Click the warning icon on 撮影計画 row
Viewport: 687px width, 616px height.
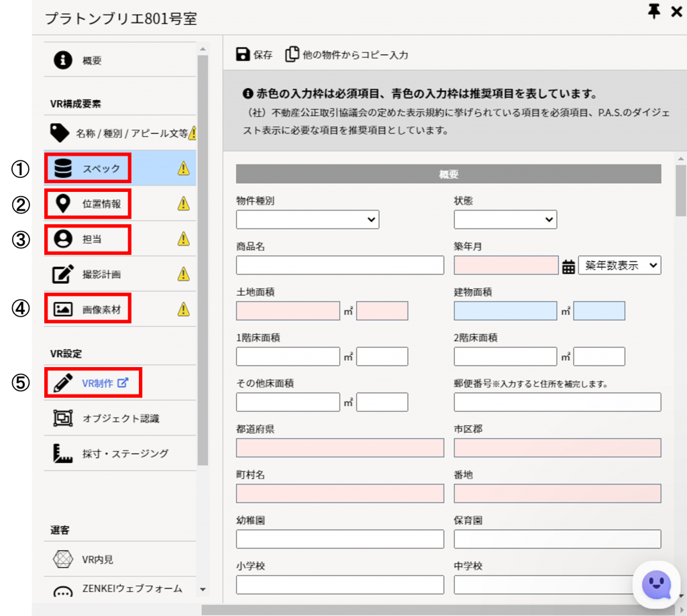coord(184,274)
